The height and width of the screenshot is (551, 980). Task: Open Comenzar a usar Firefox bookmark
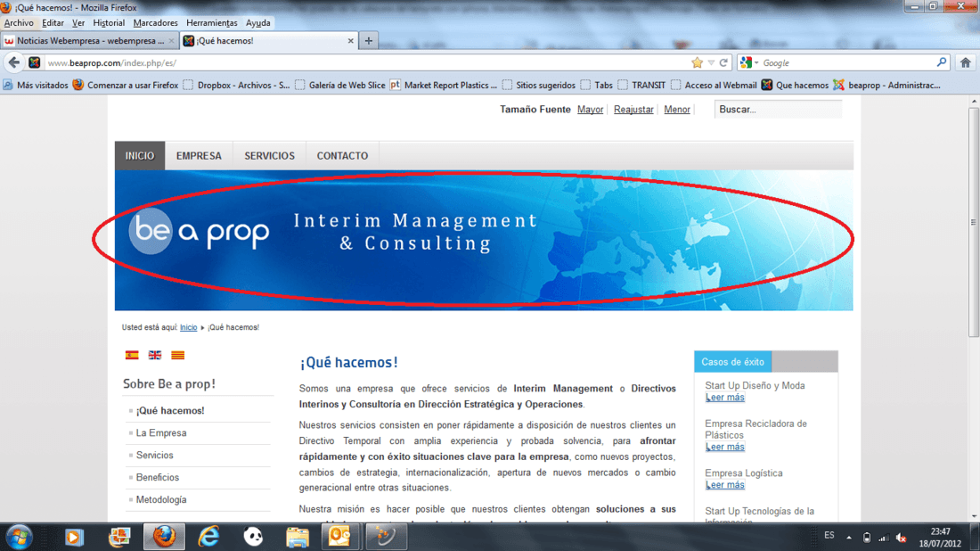pos(126,85)
